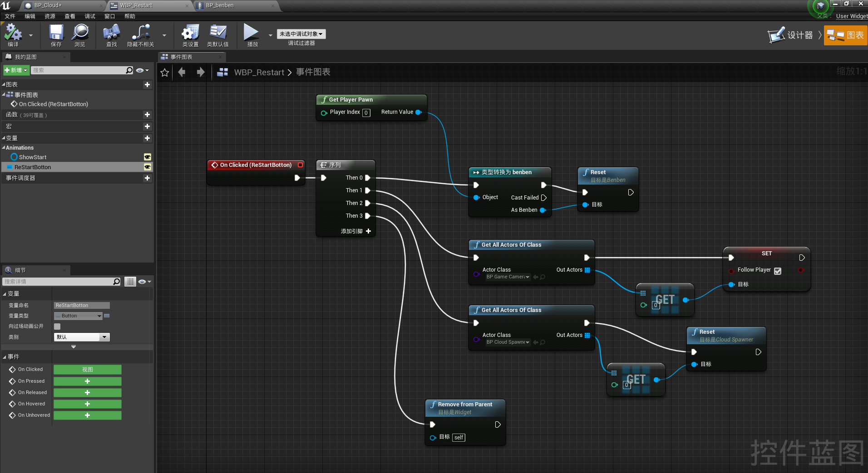Open the 变量类型 Button dropdown
The height and width of the screenshot is (473, 868).
pos(79,316)
